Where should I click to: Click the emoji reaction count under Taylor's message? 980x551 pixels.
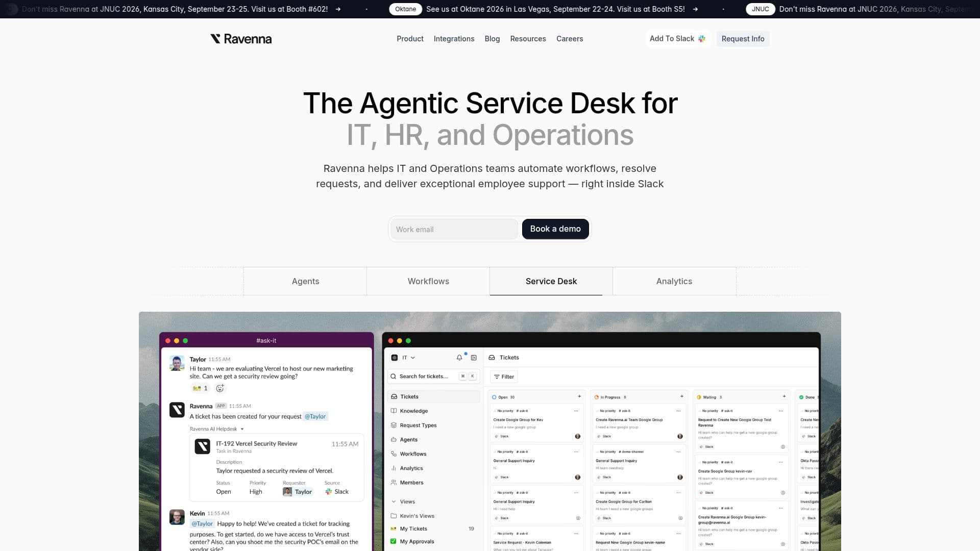pyautogui.click(x=200, y=388)
